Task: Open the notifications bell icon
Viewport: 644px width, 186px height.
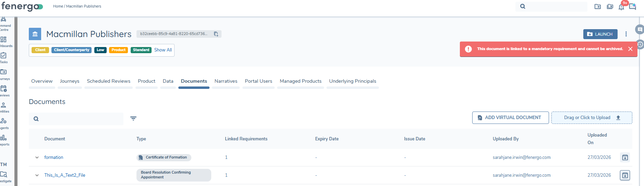Action: point(621,7)
